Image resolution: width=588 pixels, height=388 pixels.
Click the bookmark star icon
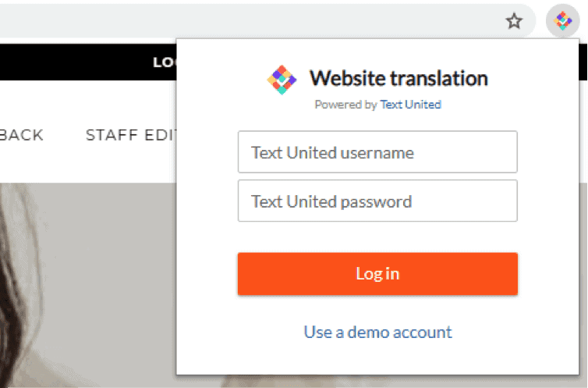pyautogui.click(x=514, y=21)
